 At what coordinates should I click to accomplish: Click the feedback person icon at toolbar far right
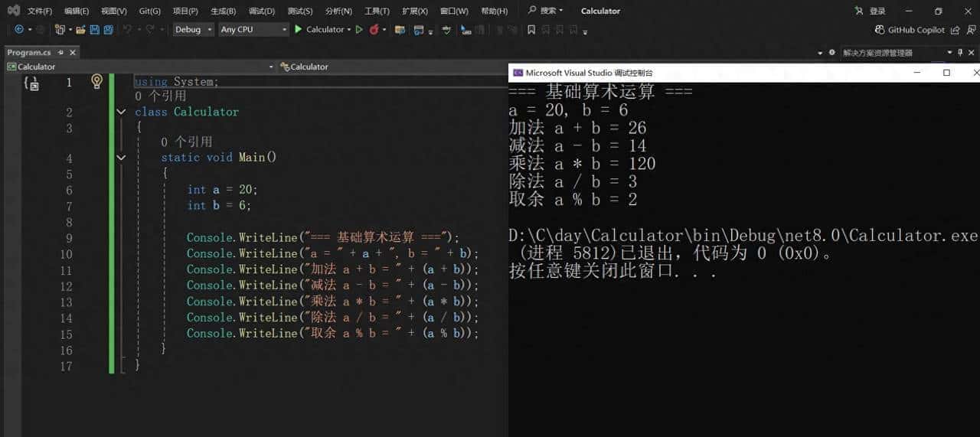coord(971,30)
